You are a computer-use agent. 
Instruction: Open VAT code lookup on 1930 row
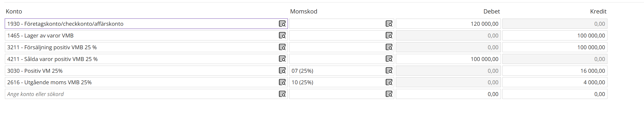(389, 24)
